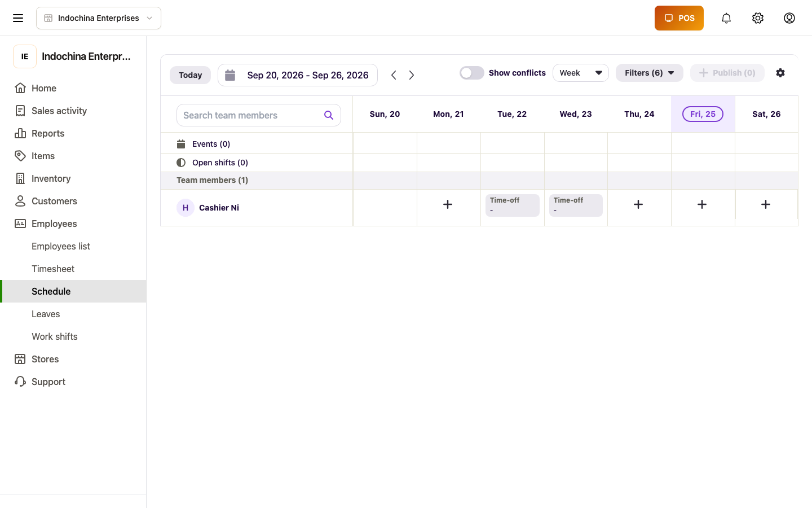This screenshot has height=508, width=812.
Task: Go to Home in sidebar
Action: (x=73, y=88)
